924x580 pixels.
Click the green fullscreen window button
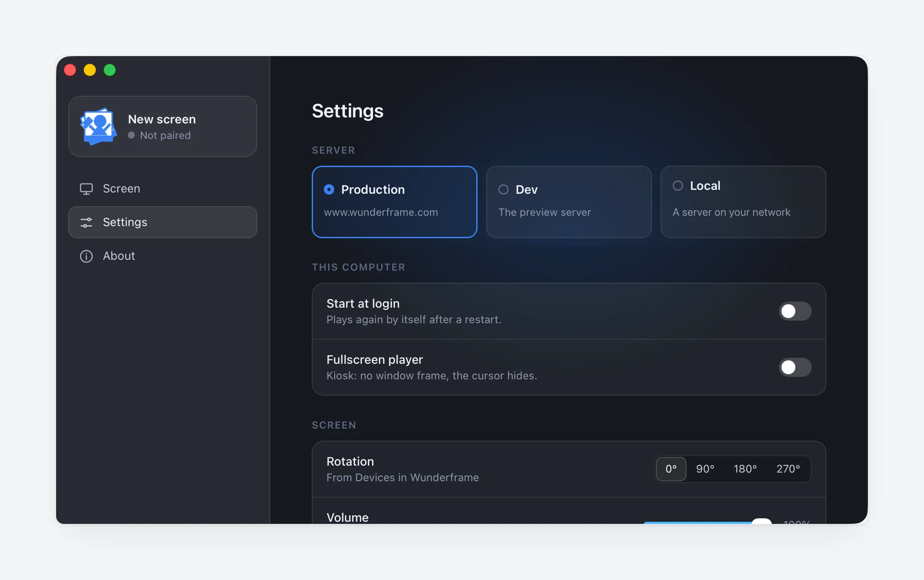pyautogui.click(x=110, y=70)
